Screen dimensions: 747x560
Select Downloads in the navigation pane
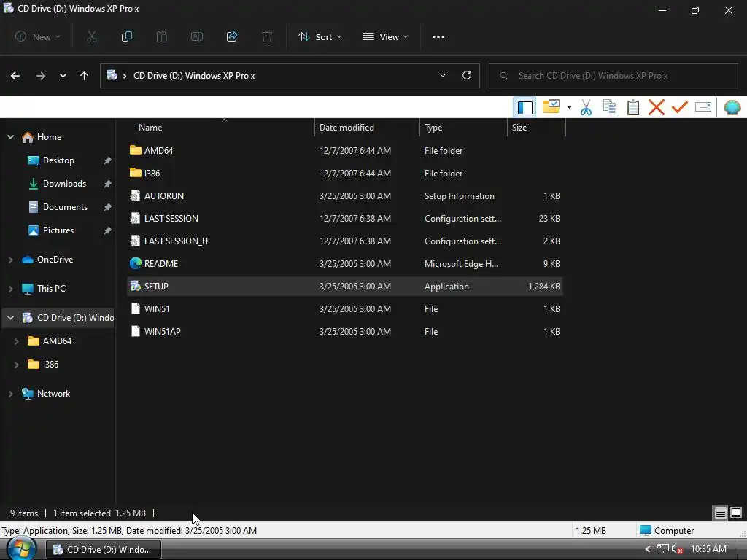pyautogui.click(x=64, y=184)
